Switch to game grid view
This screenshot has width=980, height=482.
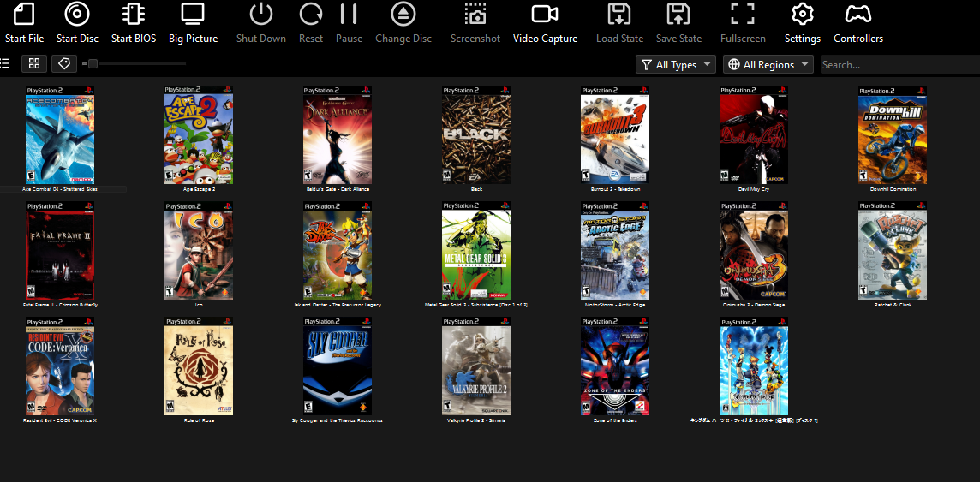coord(34,64)
